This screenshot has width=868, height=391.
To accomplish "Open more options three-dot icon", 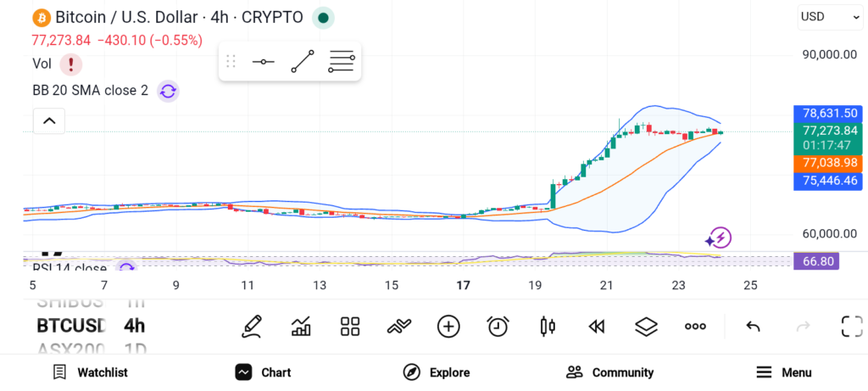I will tap(695, 327).
